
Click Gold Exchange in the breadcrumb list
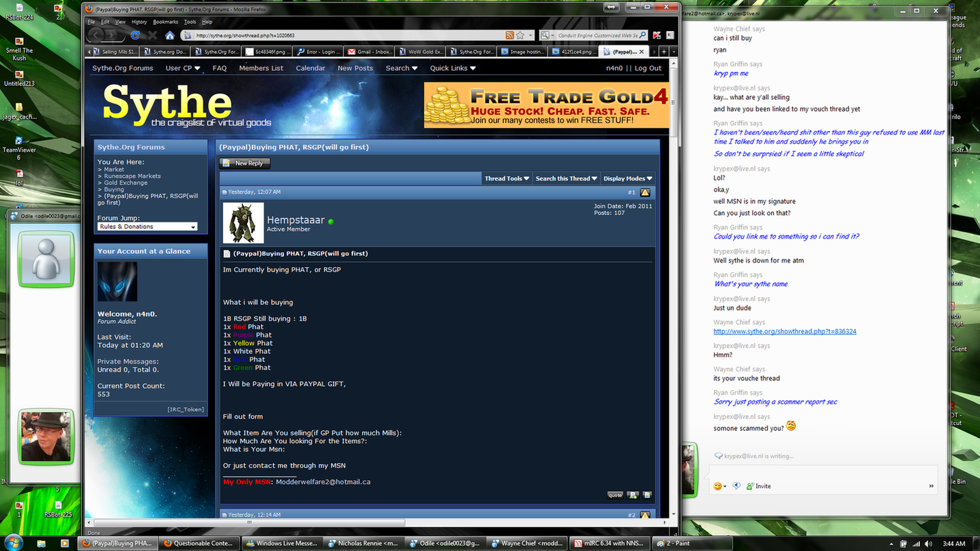coord(126,182)
